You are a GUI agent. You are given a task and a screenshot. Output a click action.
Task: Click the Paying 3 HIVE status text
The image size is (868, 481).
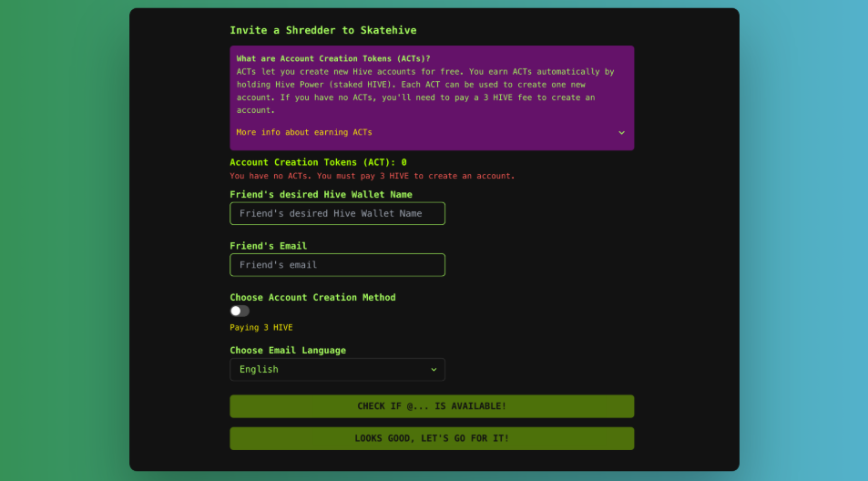(x=261, y=328)
